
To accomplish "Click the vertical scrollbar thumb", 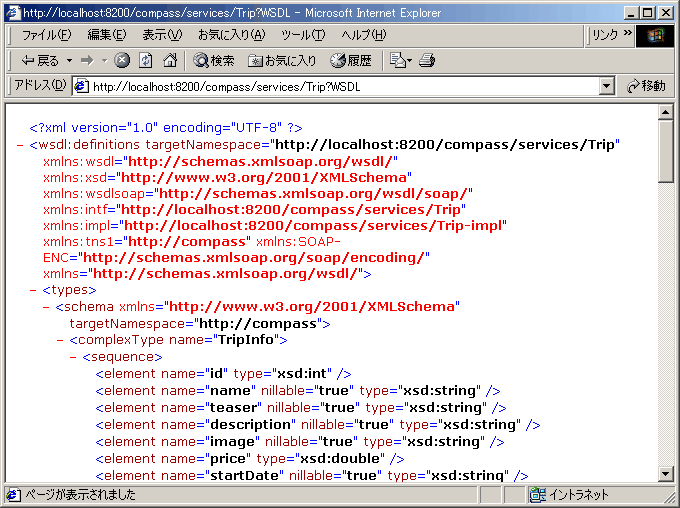I will (665, 151).
